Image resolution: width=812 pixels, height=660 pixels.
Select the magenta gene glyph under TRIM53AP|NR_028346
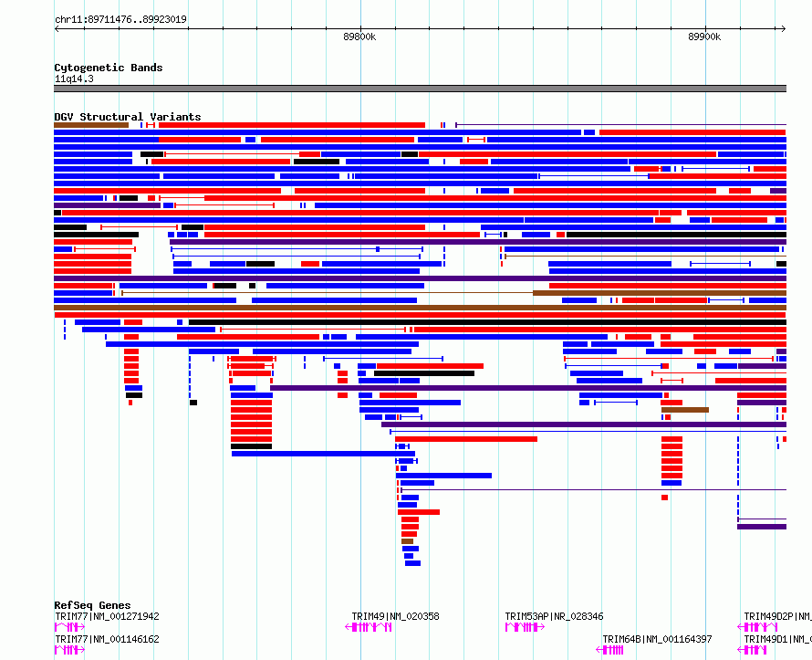tap(525, 627)
